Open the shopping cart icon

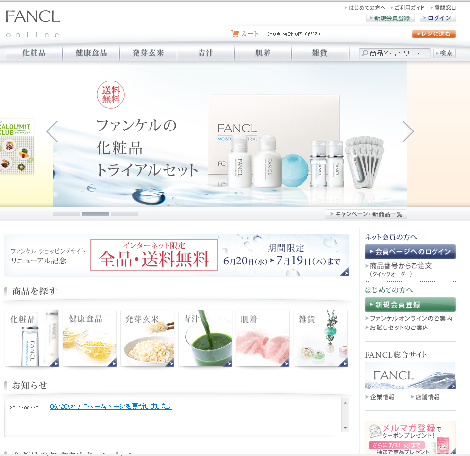pyautogui.click(x=235, y=34)
